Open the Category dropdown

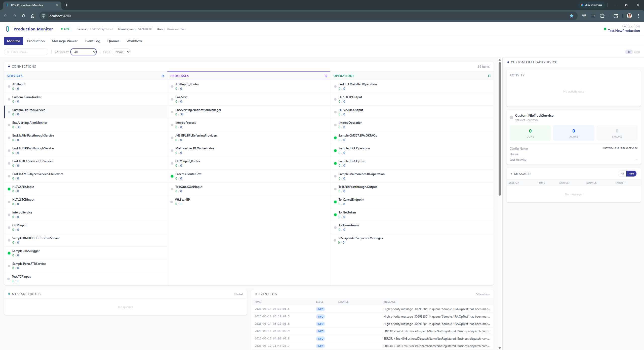pyautogui.click(x=84, y=52)
